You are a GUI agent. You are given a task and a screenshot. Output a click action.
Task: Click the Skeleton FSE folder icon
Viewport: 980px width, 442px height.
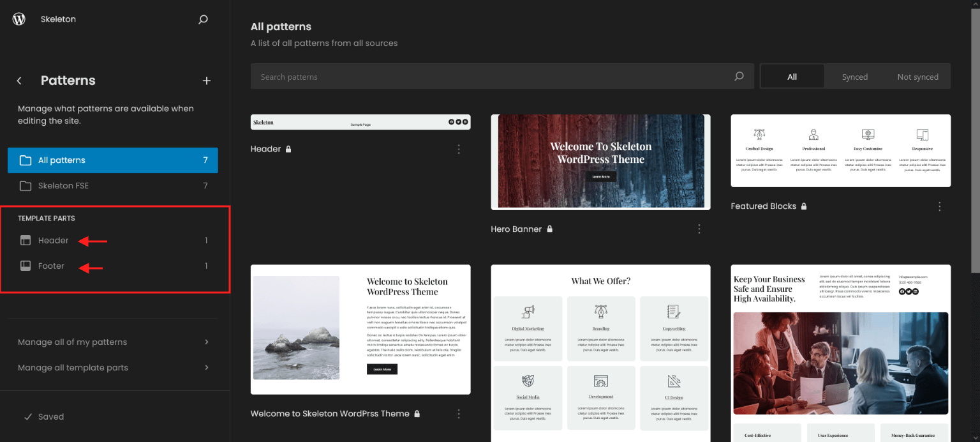pos(26,186)
